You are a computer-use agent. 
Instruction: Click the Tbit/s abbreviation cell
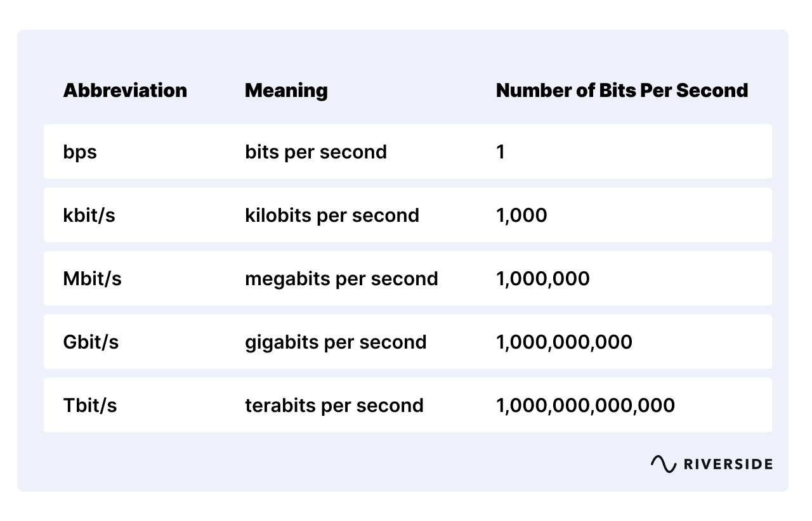[90, 406]
